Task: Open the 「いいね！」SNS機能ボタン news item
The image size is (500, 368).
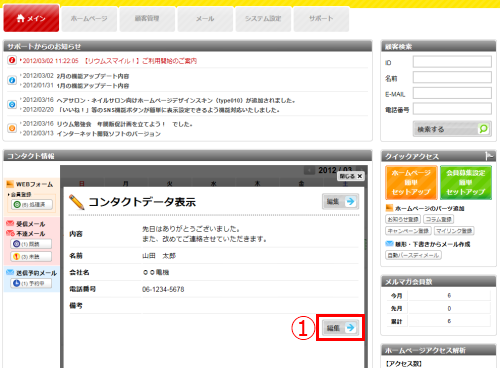Action: pyautogui.click(x=168, y=110)
